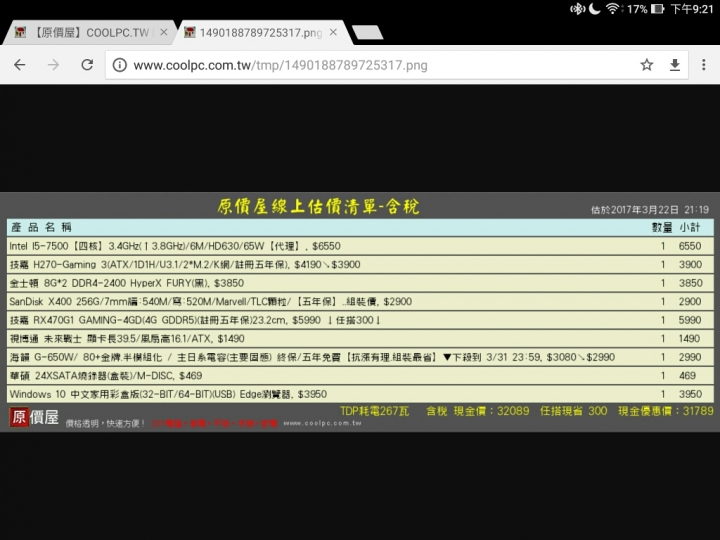Viewport: 720px width, 540px height.
Task: Click the 金士頓 8G*2 DDR4-2400 HyperX row
Action: [360, 283]
